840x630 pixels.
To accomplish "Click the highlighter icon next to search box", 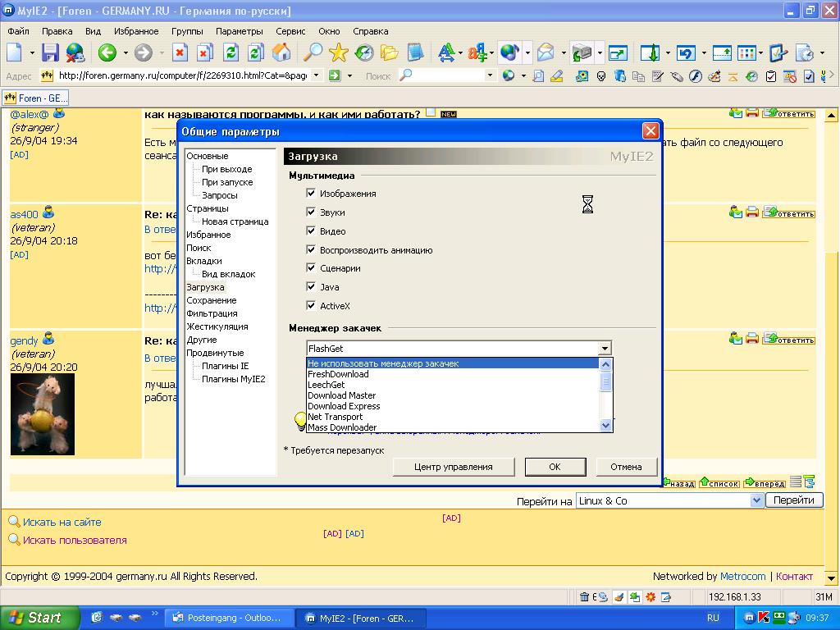I will pyautogui.click(x=557, y=76).
